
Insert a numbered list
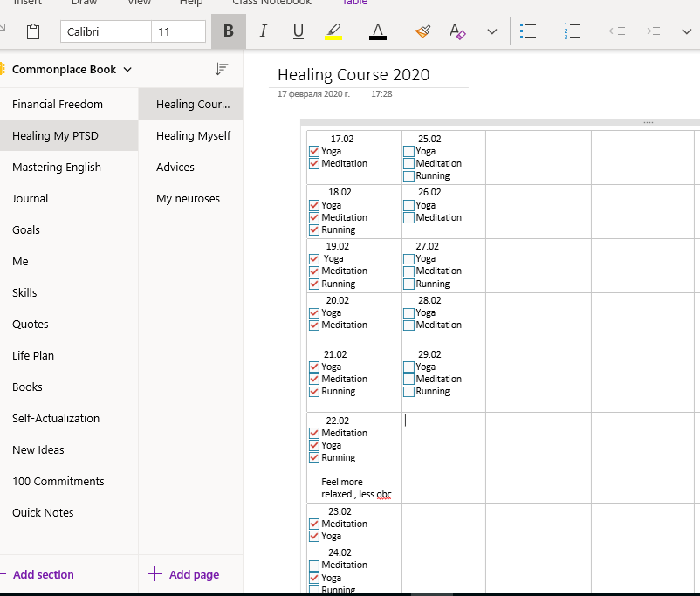click(x=573, y=31)
